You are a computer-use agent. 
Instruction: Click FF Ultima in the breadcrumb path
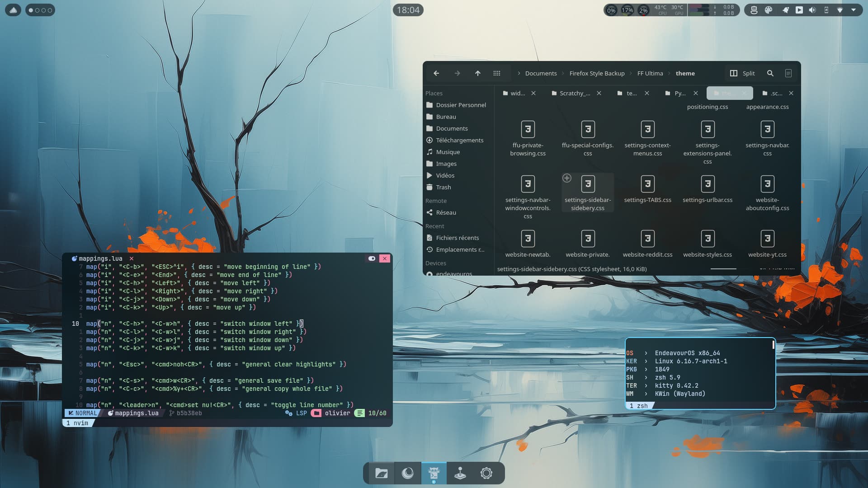[650, 73]
